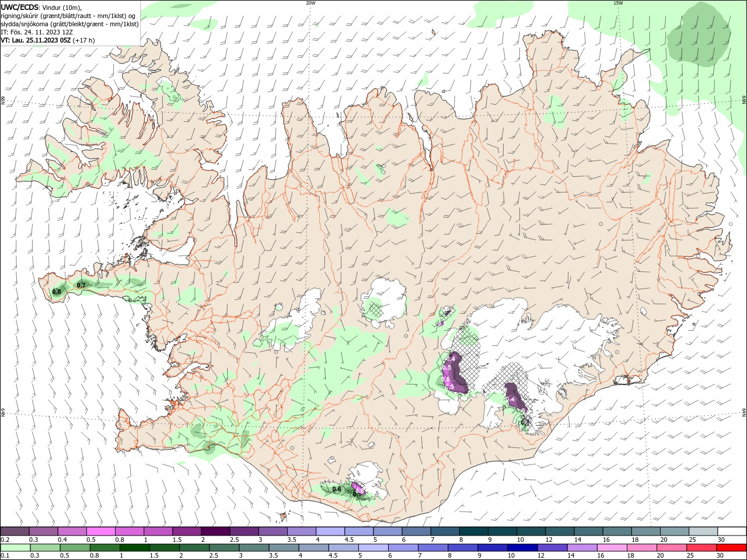
Task: Click the '0.8' label in the bottom legend row
Action: 95,556
